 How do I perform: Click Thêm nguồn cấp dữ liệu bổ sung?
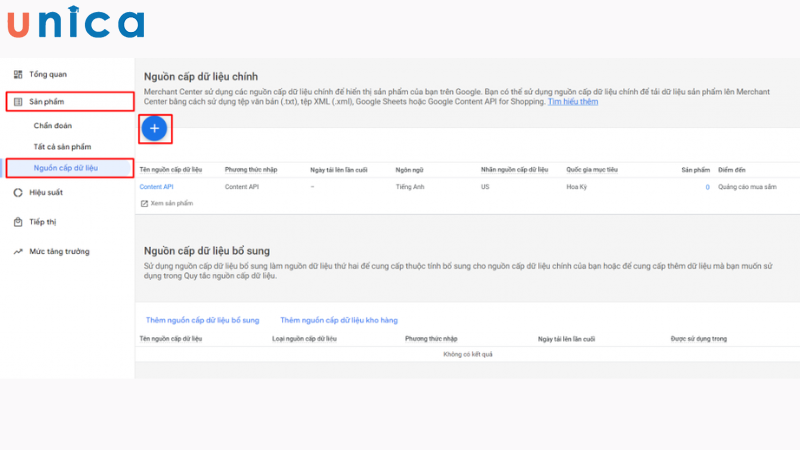[202, 320]
